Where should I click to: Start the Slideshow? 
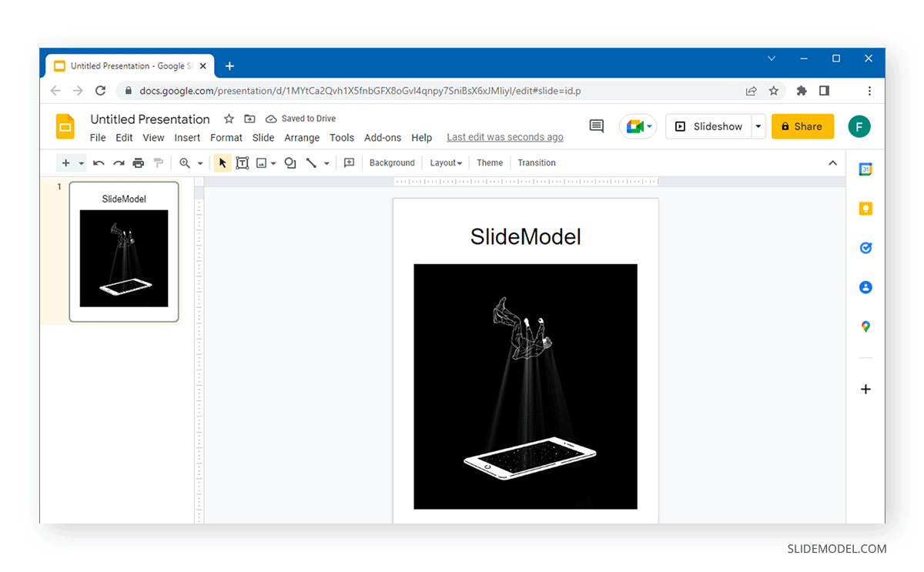(709, 126)
